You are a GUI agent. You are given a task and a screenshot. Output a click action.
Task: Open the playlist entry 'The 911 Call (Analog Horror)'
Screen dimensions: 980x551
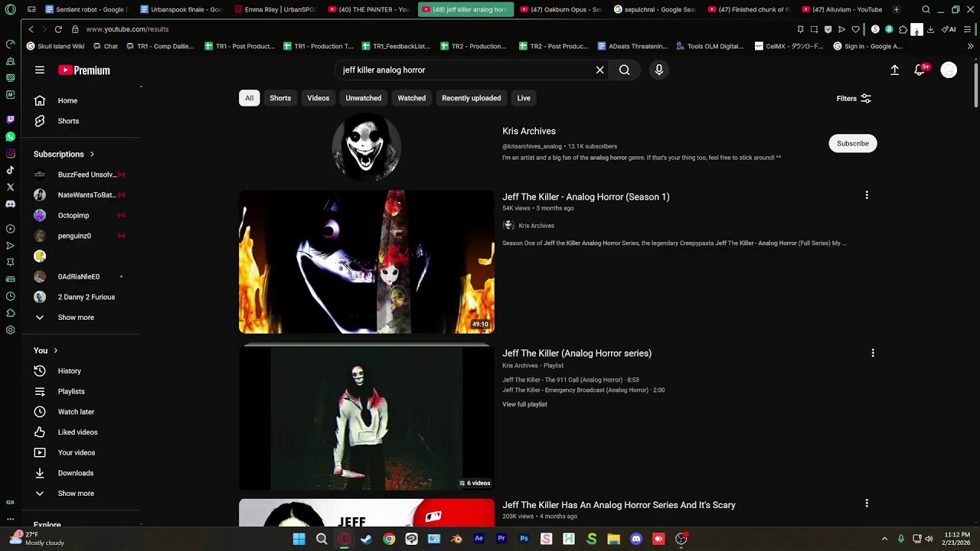(570, 380)
